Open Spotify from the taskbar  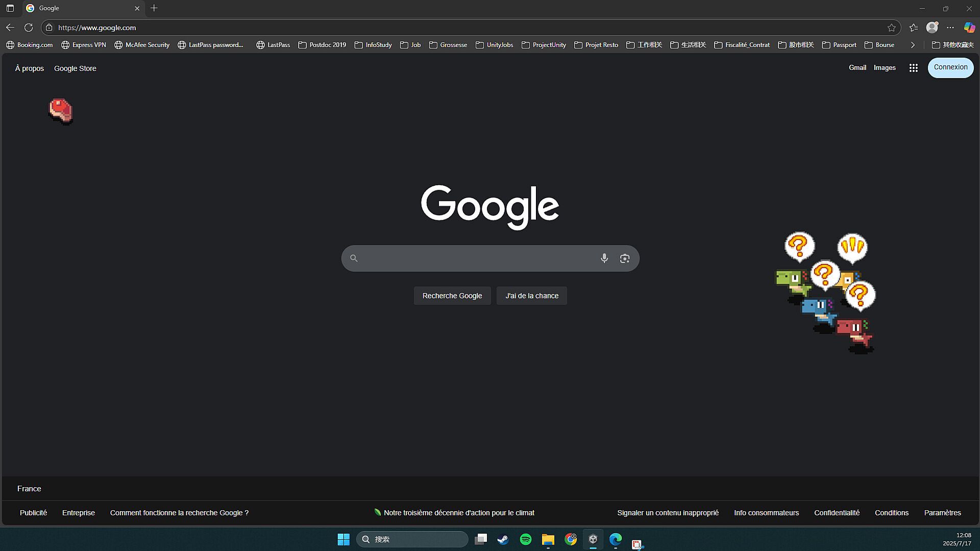[525, 539]
